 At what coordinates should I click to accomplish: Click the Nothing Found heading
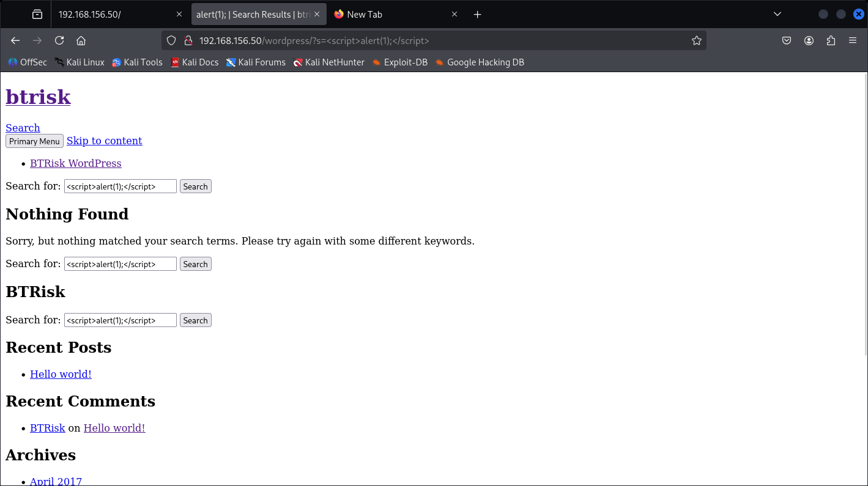pyautogui.click(x=67, y=214)
